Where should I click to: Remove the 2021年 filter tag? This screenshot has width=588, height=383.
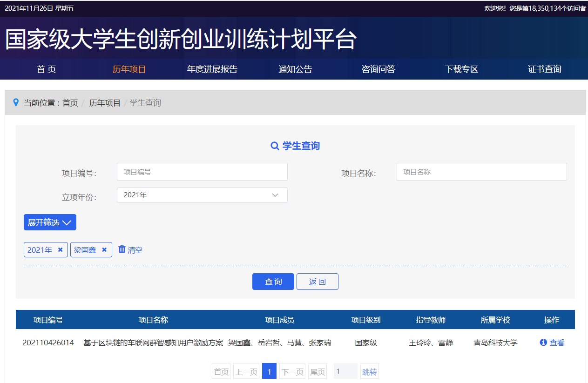(x=60, y=250)
